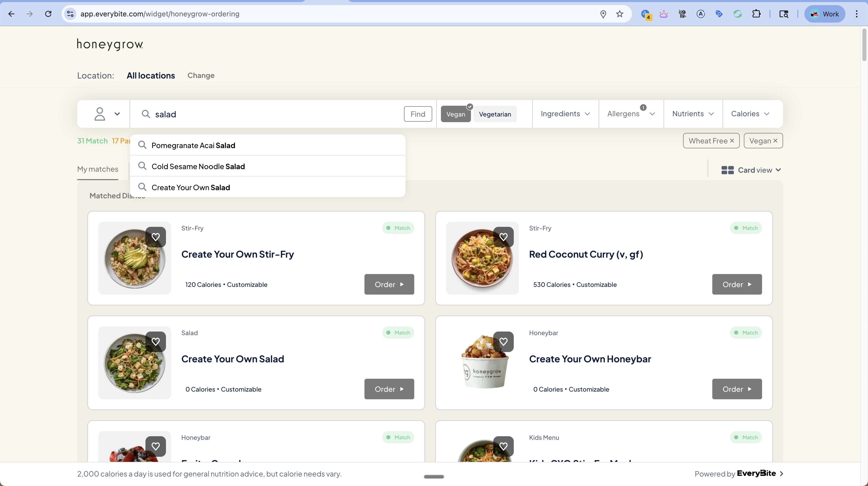Select the Cold Sesame Noodle Salad suggestion

198,166
